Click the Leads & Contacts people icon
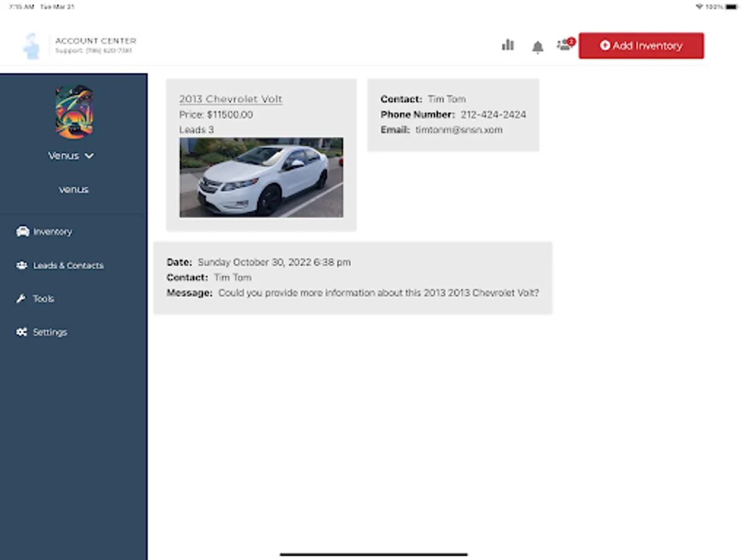This screenshot has height=560, width=747. click(x=22, y=265)
